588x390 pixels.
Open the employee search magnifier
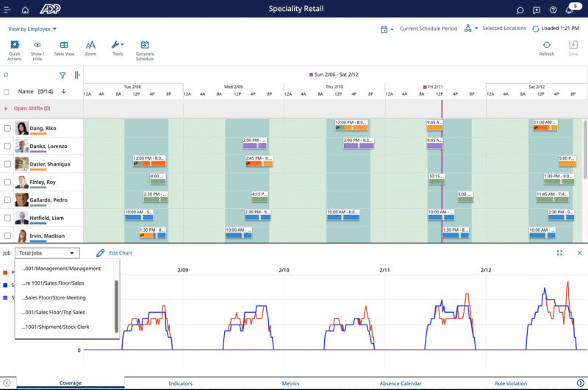[6, 75]
